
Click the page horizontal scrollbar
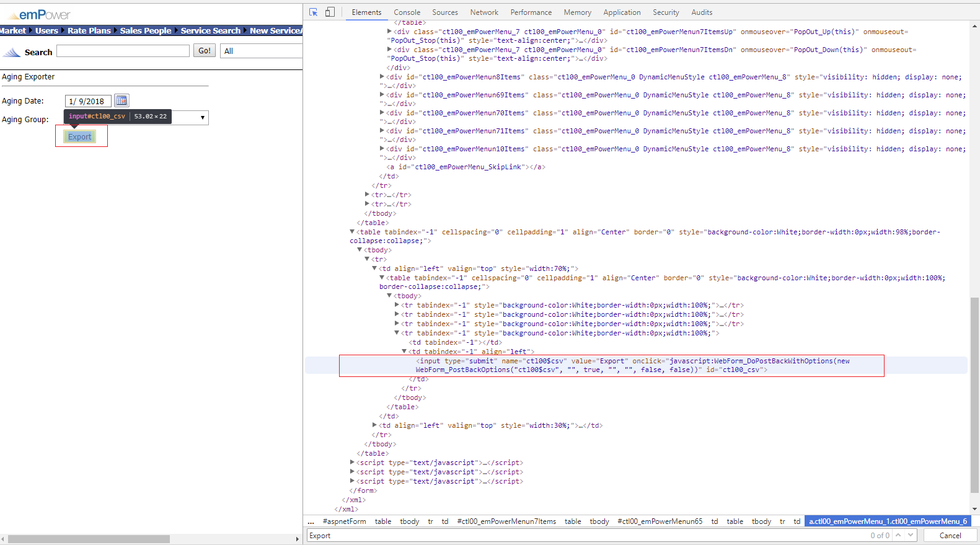click(x=89, y=539)
